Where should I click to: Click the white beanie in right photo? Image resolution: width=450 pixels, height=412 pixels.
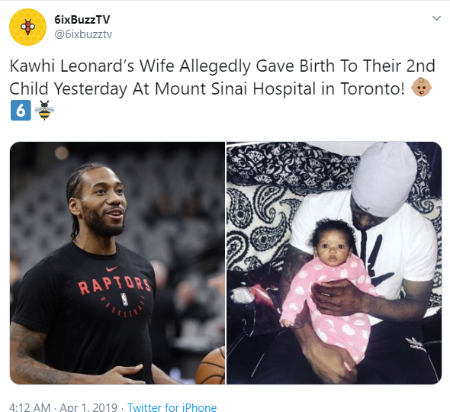coord(384,177)
